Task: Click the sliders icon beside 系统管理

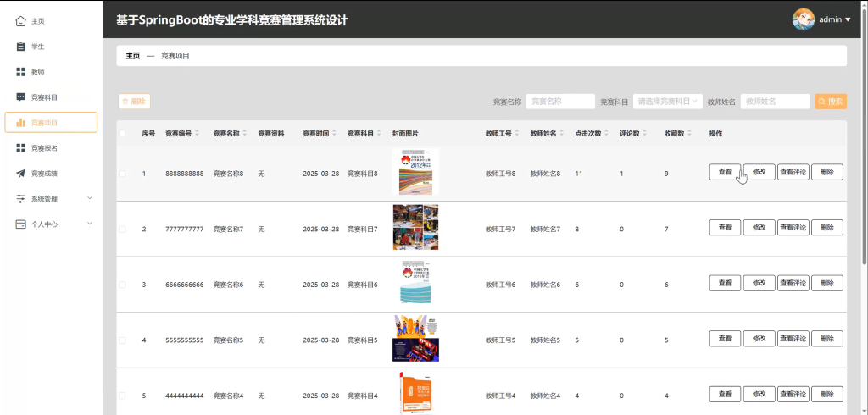Action: [20, 199]
